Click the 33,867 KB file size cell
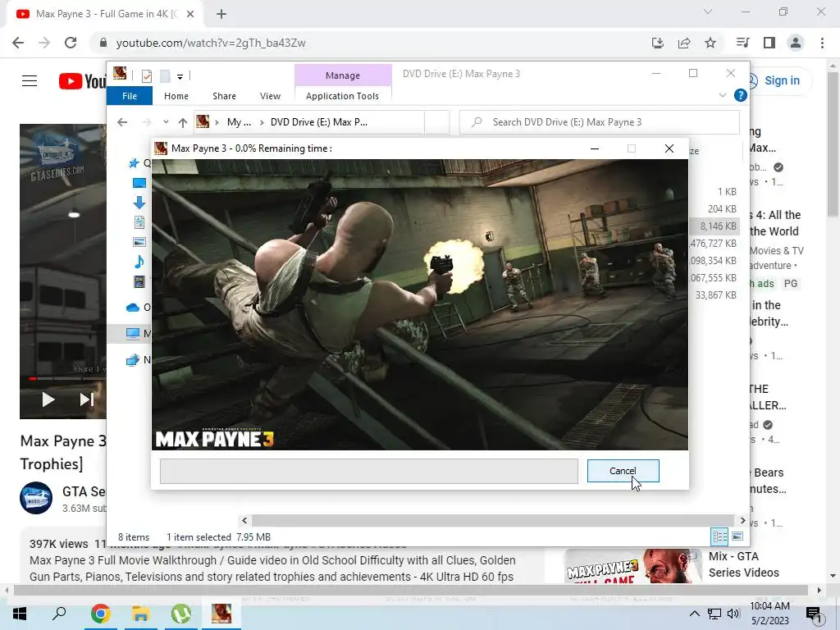The height and width of the screenshot is (630, 840). click(715, 295)
